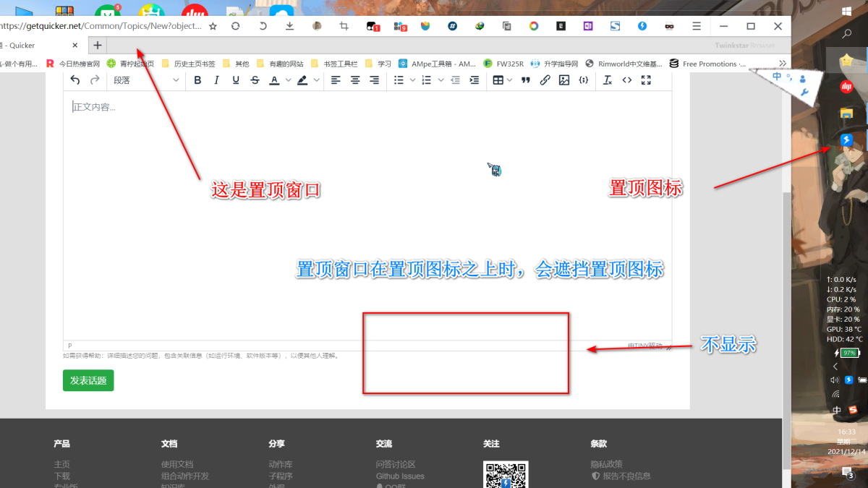
Task: Insert a hyperlink
Action: (x=545, y=80)
